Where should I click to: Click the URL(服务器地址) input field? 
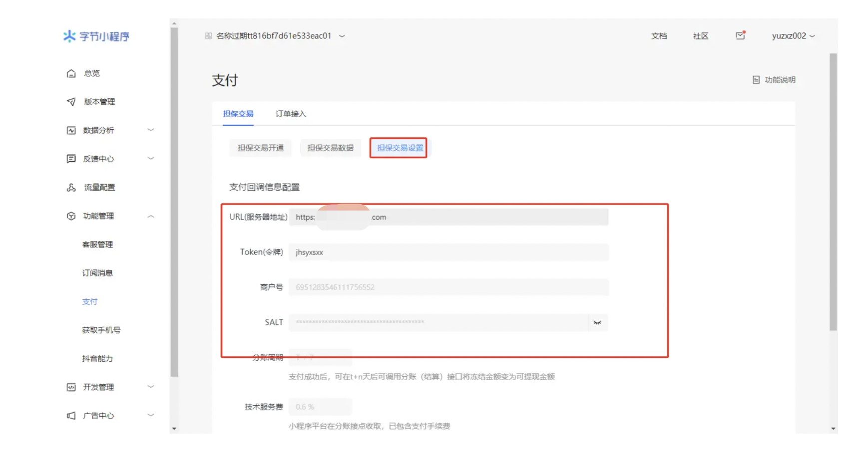pyautogui.click(x=448, y=217)
